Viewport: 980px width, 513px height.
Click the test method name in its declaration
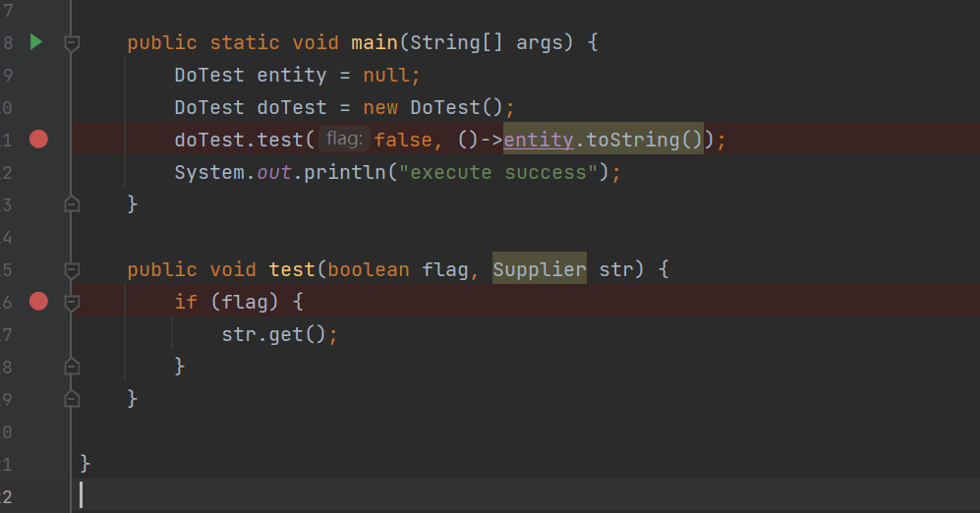[291, 269]
